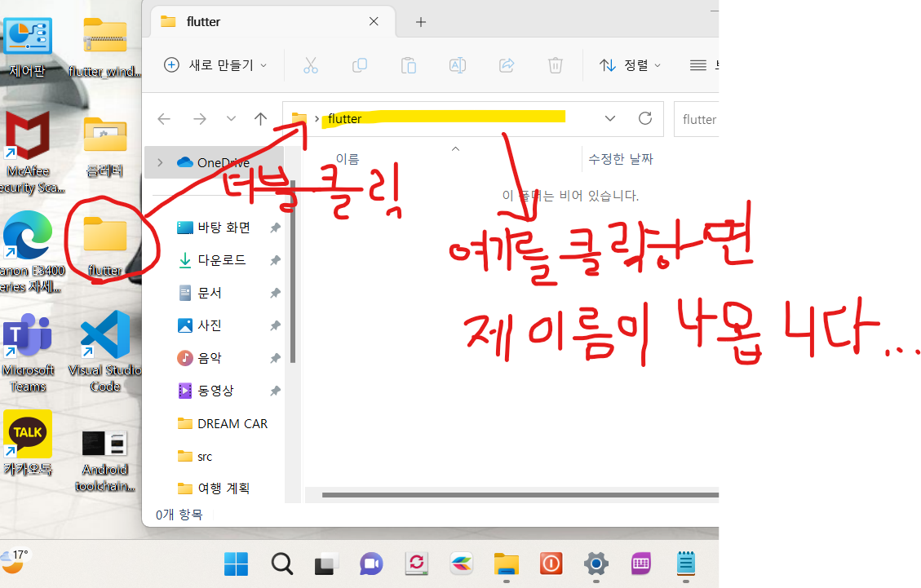
Task: Open the Windows Start button
Action: coord(236,564)
